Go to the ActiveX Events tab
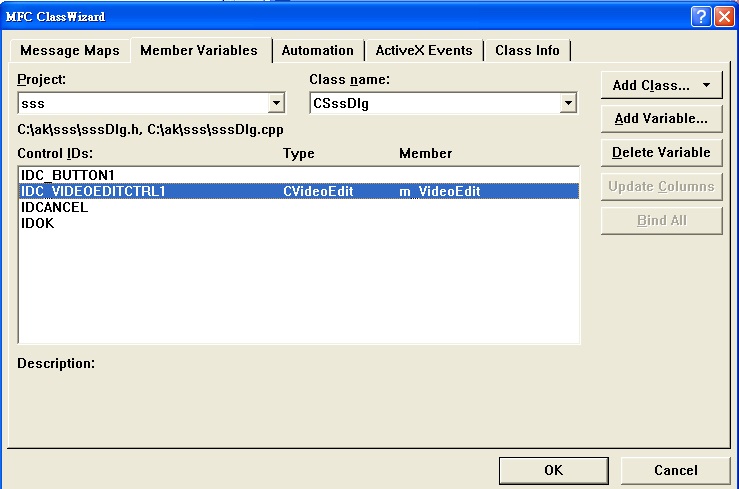This screenshot has width=739, height=489. point(423,51)
